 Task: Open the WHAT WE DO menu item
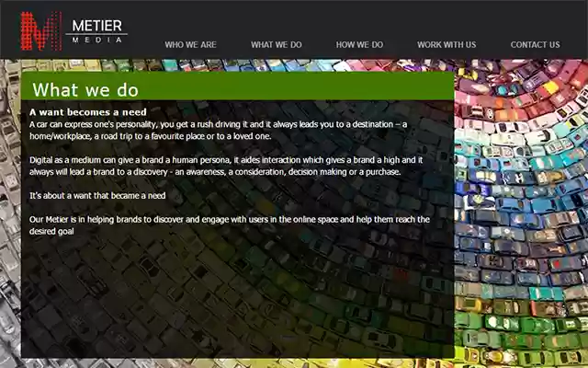click(277, 45)
